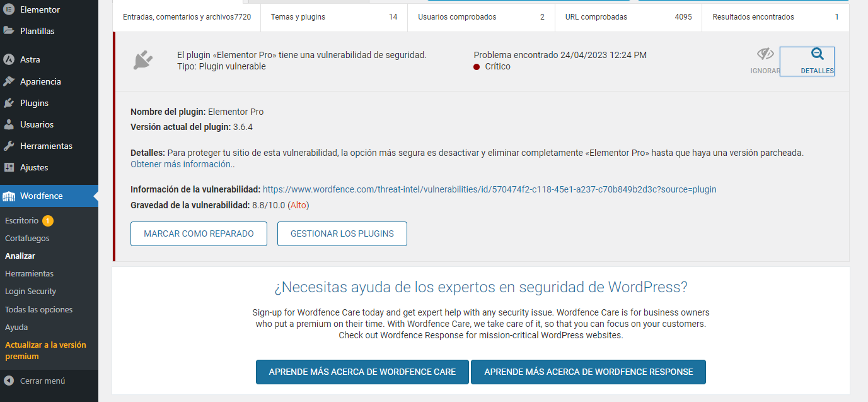
Task: Open Obtener más información link
Action: (x=183, y=164)
